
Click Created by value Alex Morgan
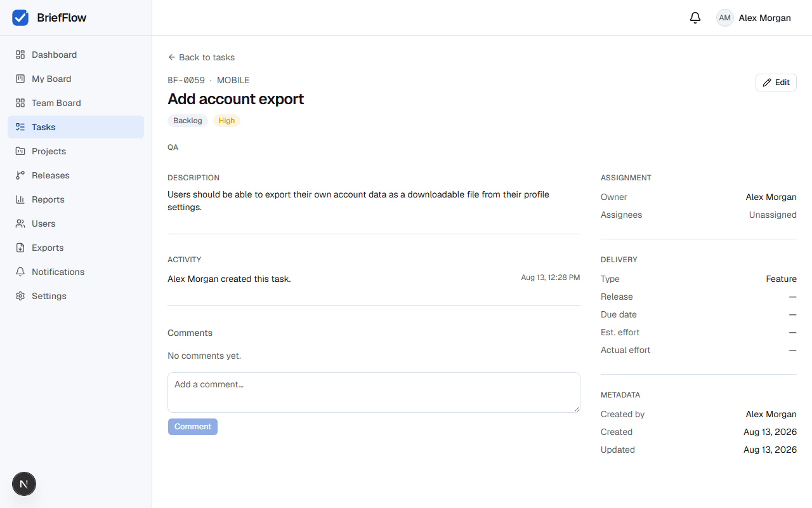(771, 414)
